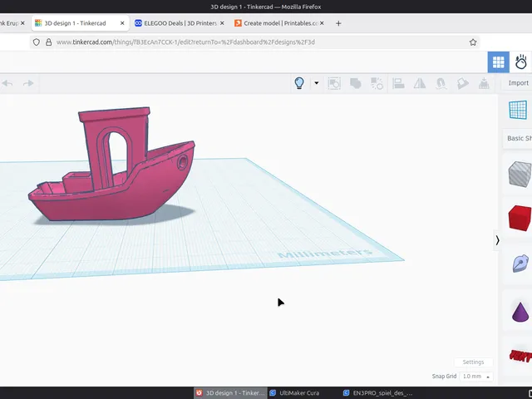Select the Scribble shape

click(x=521, y=264)
